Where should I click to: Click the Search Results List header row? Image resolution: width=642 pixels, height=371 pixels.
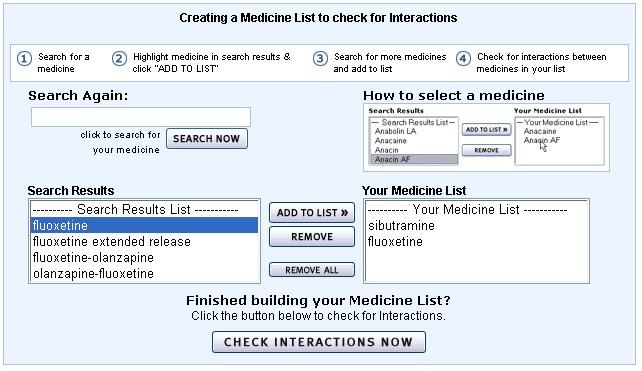click(x=144, y=209)
